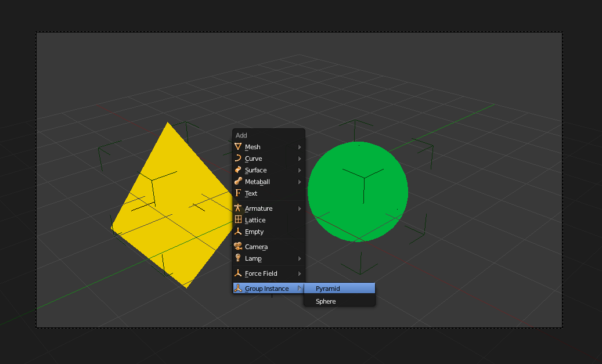Click the Force Field icon

pos(239,273)
